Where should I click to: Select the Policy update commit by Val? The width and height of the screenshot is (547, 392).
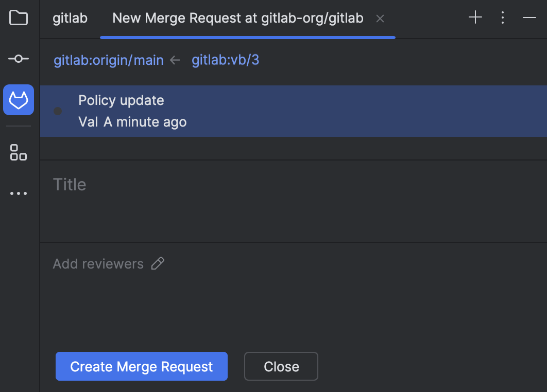point(206,111)
